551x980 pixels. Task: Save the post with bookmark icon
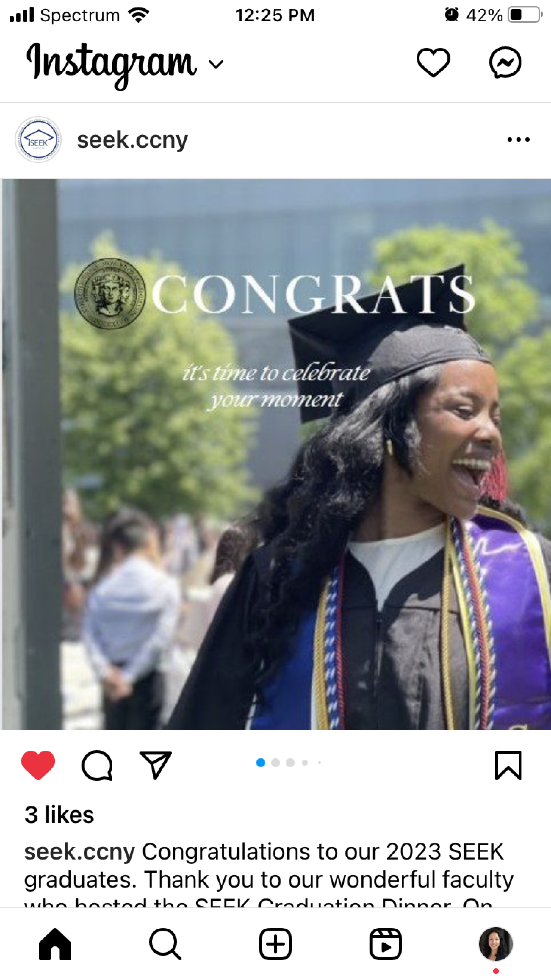pyautogui.click(x=508, y=765)
